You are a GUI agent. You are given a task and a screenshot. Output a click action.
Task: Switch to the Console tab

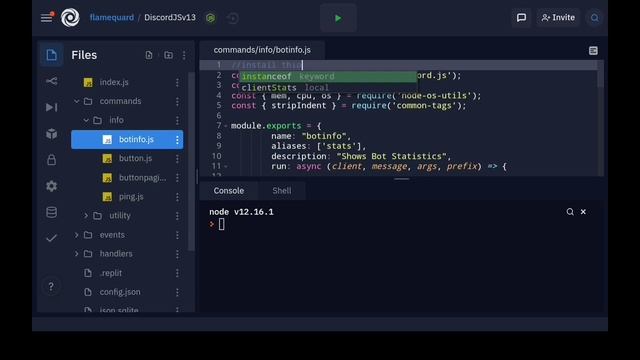coord(229,191)
